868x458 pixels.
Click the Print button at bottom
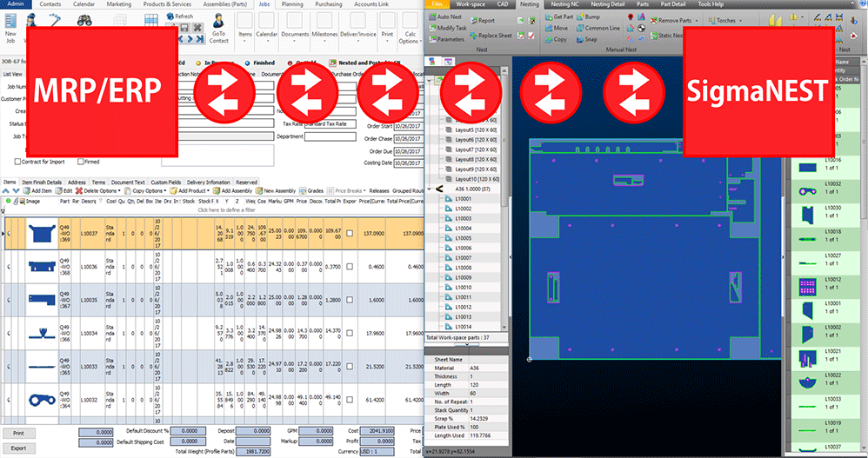coord(18,433)
